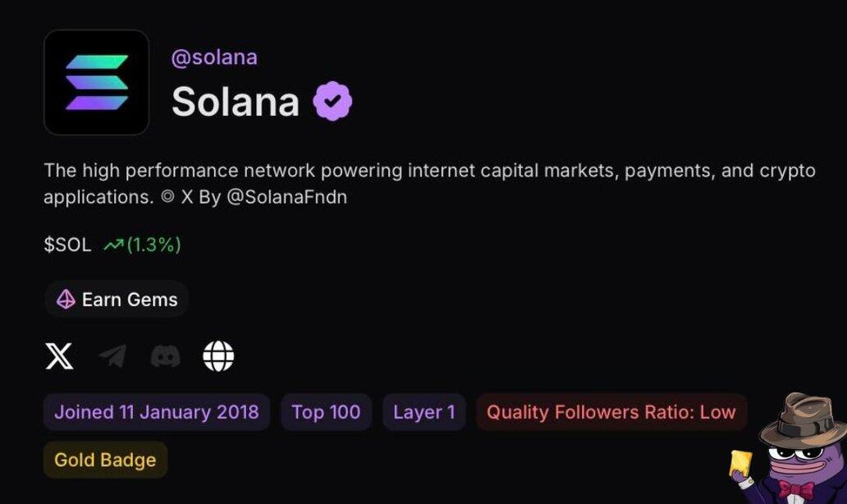Click the Solana logo avatar
847x504 pixels.
(x=96, y=82)
